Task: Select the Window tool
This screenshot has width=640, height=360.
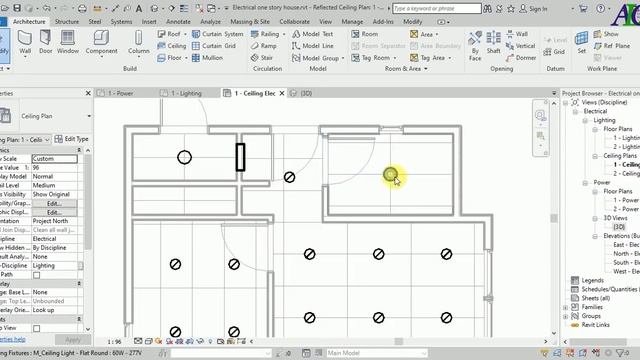Action: click(x=67, y=42)
